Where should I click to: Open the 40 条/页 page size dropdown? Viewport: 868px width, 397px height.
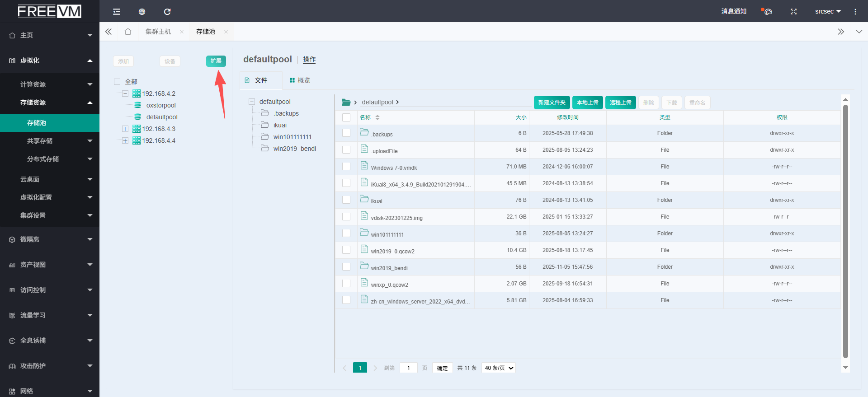click(499, 368)
